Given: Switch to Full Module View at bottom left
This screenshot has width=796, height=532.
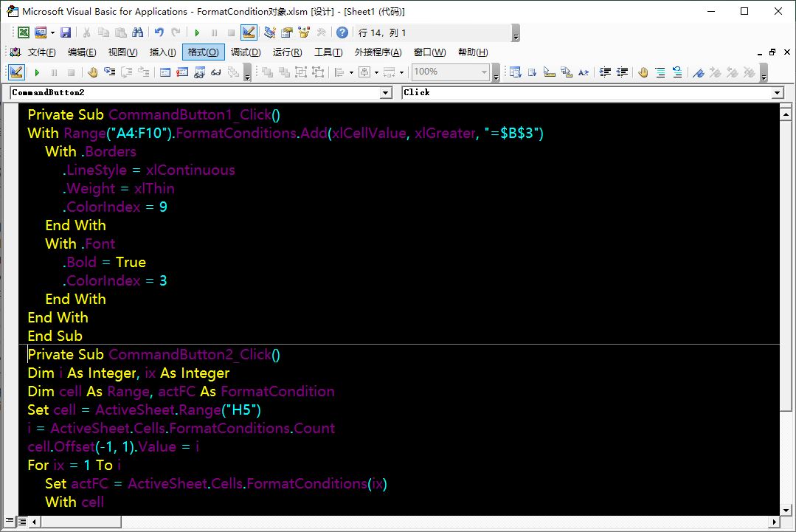Looking at the screenshot, I should click(x=22, y=522).
